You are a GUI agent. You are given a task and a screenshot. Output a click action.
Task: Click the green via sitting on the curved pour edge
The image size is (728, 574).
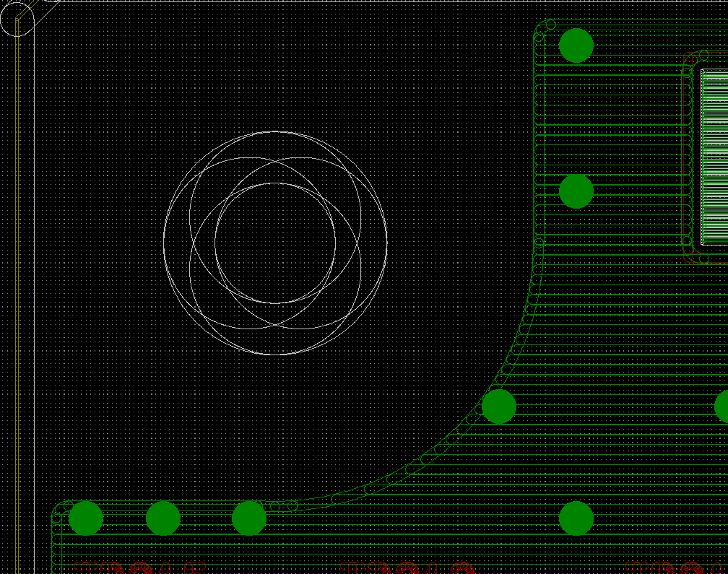coord(498,406)
